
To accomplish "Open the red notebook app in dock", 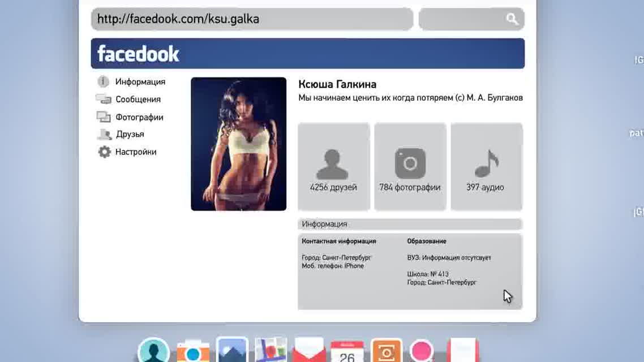I will point(463,351).
